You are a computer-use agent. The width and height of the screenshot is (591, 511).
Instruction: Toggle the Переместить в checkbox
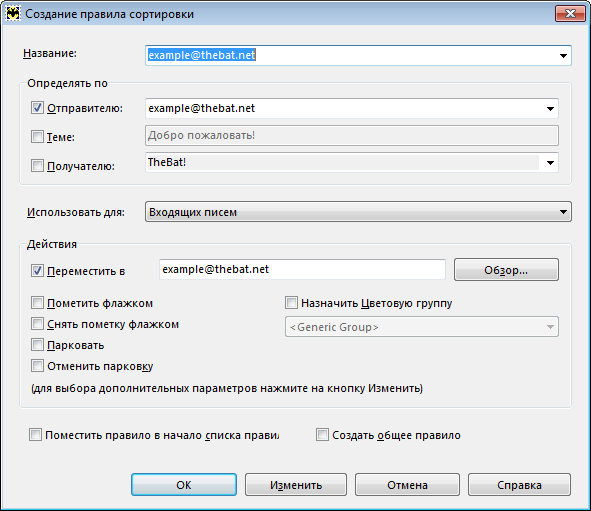[37, 271]
